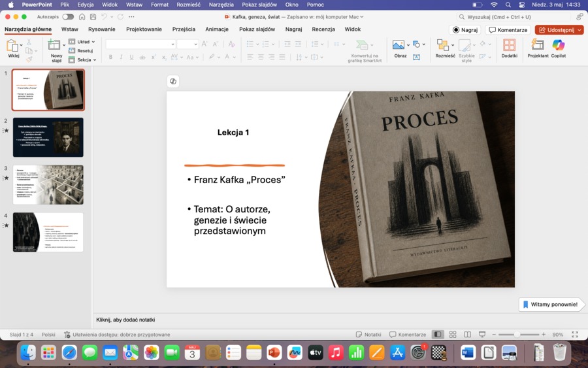Click the clear formatting icon
This screenshot has height=368, width=588.
[232, 44]
